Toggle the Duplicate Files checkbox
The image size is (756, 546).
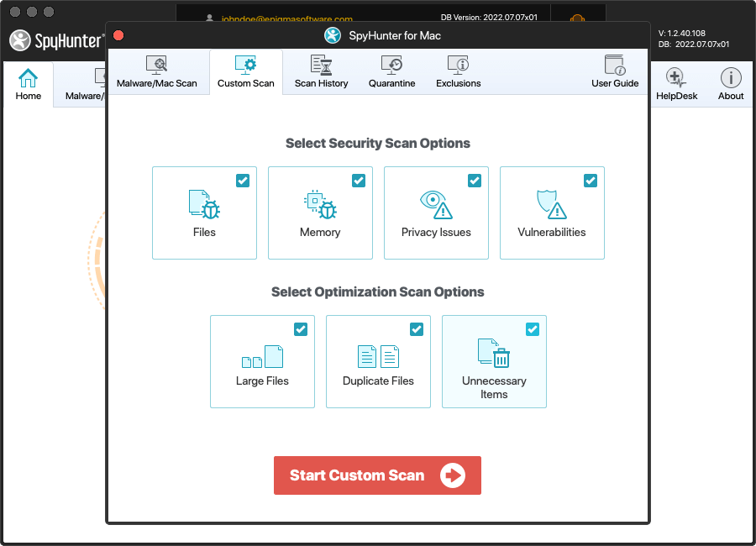[417, 329]
